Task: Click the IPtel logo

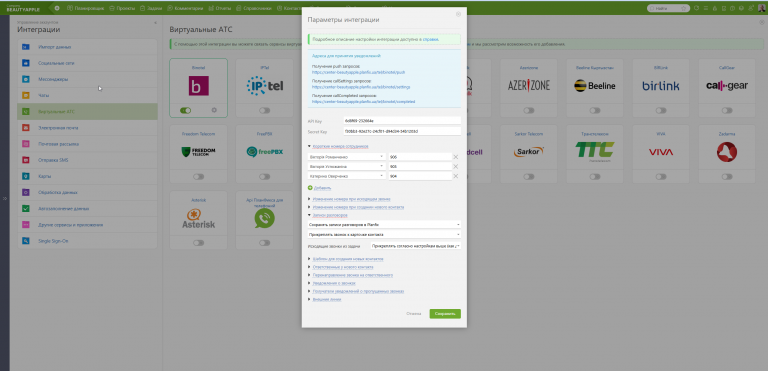Action: click(x=264, y=85)
